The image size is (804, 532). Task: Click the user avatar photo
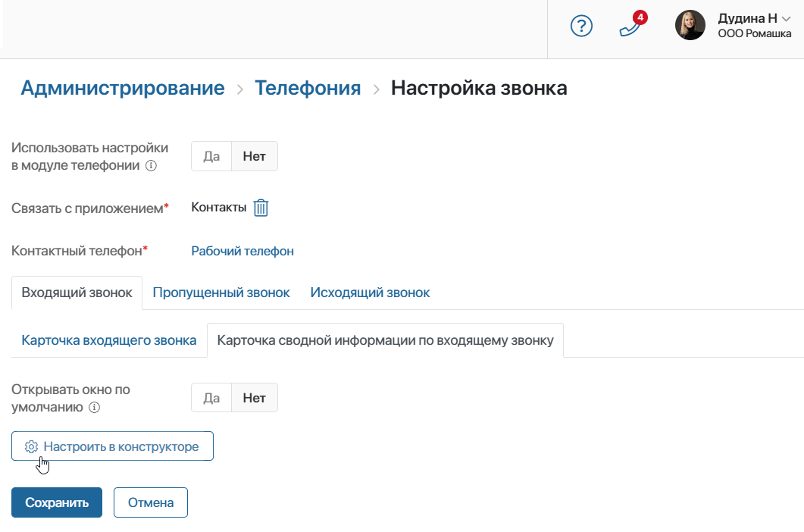point(690,24)
